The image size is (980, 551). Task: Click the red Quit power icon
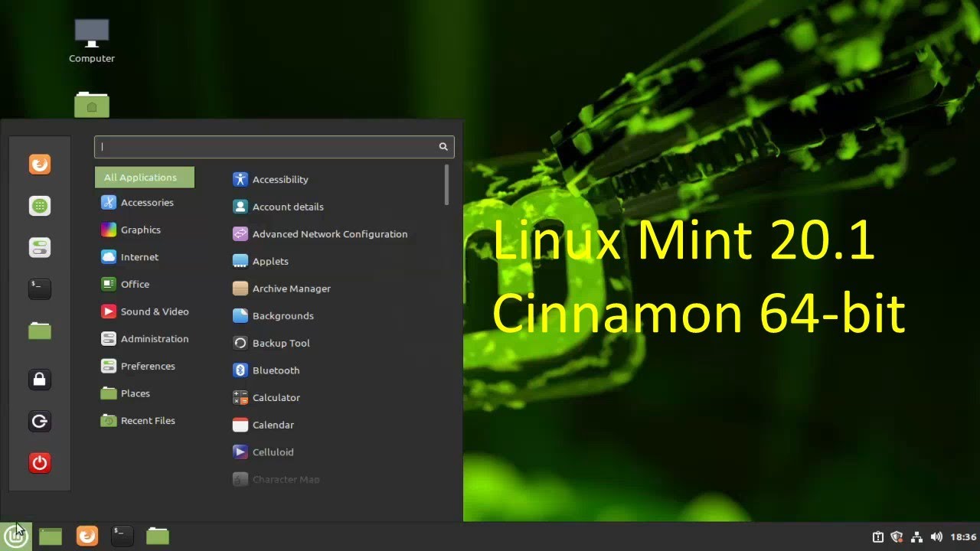tap(40, 462)
